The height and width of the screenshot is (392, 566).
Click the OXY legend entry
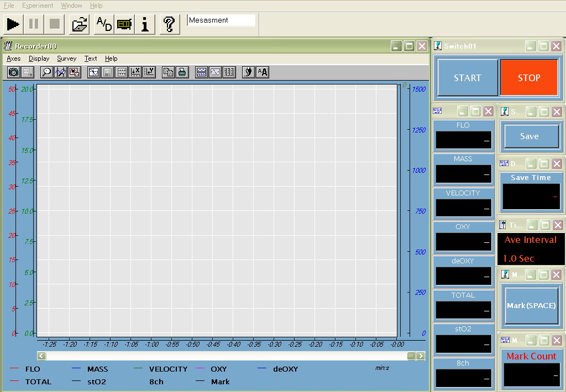tap(211, 369)
